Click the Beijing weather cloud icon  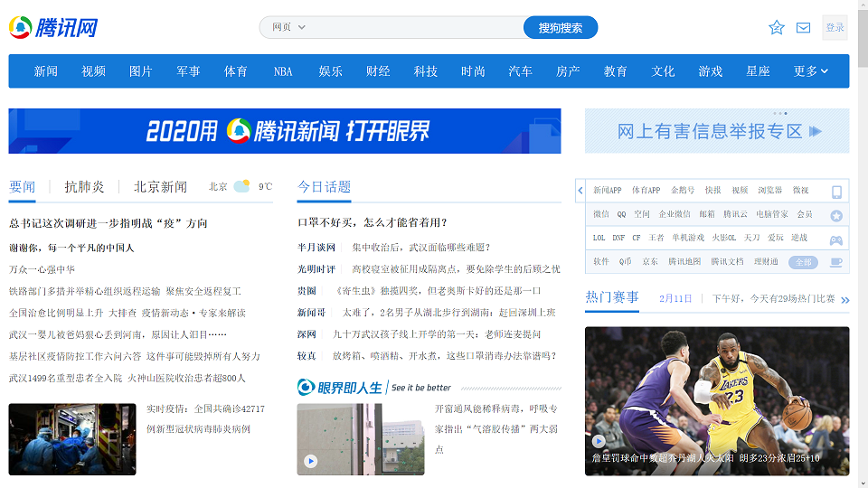(x=242, y=186)
